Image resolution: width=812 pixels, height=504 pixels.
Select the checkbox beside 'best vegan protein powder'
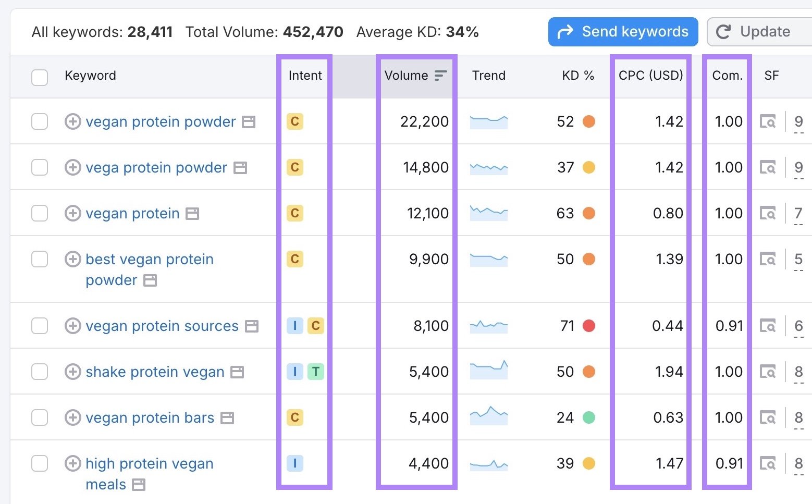[40, 259]
